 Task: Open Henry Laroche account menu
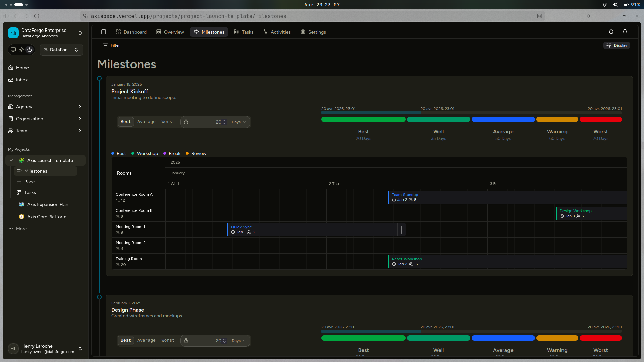click(x=45, y=349)
